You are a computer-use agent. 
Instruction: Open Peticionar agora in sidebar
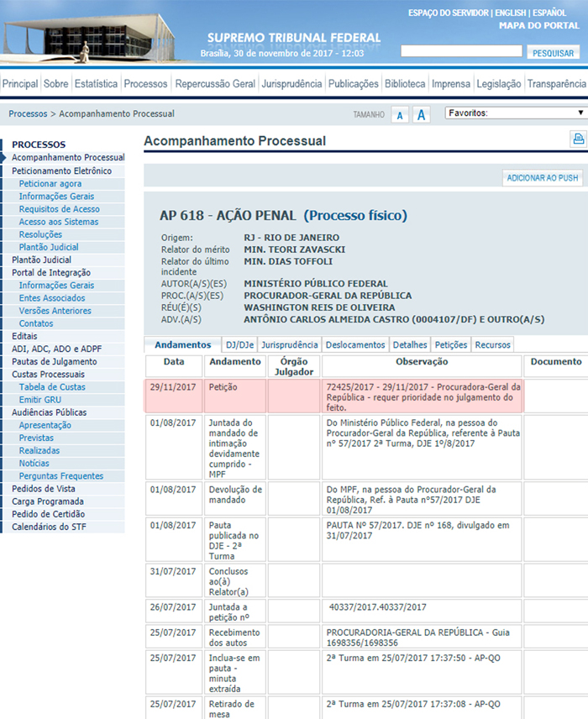(50, 183)
